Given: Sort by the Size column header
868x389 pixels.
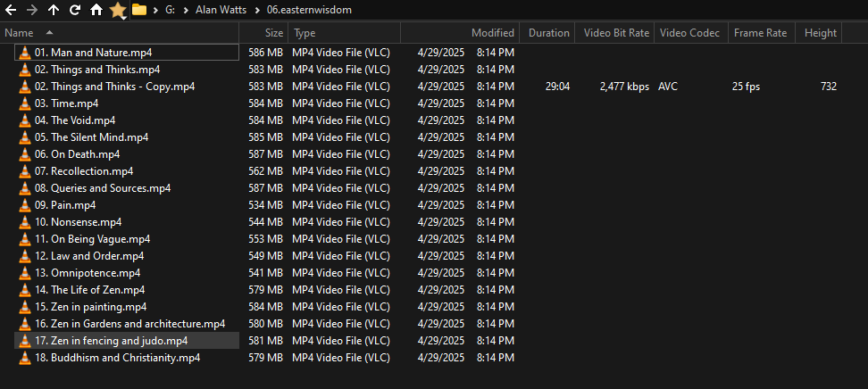Looking at the screenshot, I should click(x=273, y=33).
